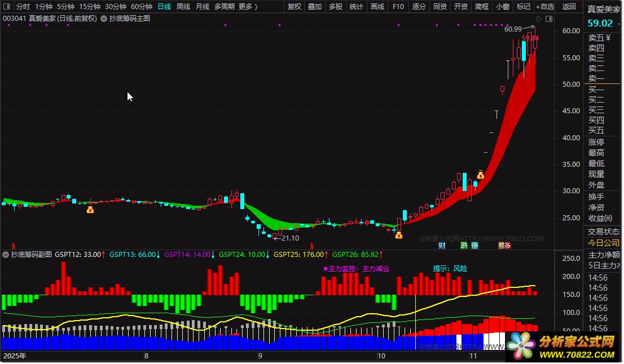Click the red dollar marker in September
Image resolution: width=624 pixels, height=364 pixels.
click(x=311, y=246)
